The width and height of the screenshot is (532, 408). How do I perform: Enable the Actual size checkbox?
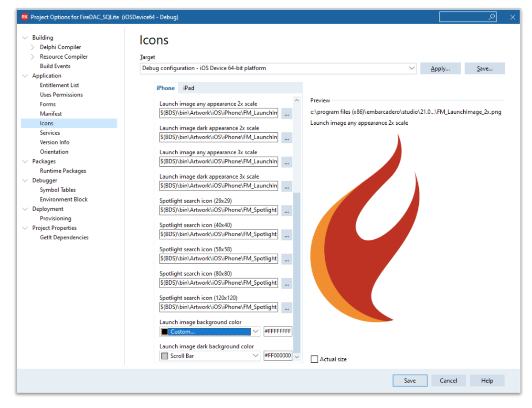[x=315, y=359]
